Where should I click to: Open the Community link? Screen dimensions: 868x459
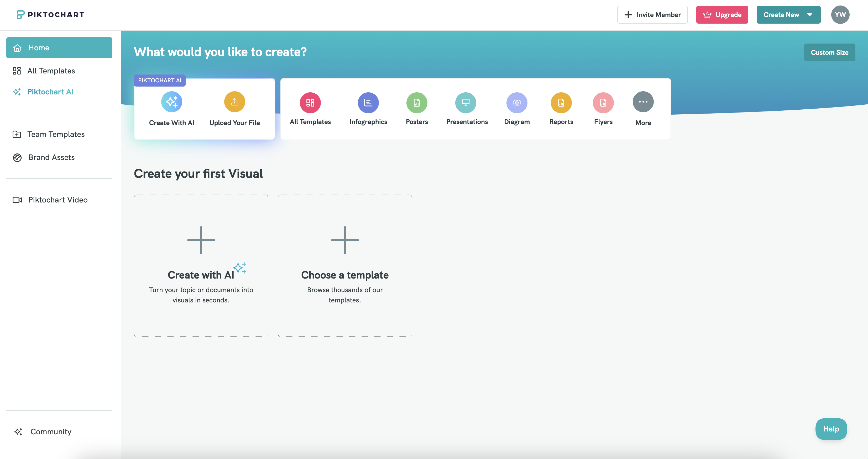(43, 432)
